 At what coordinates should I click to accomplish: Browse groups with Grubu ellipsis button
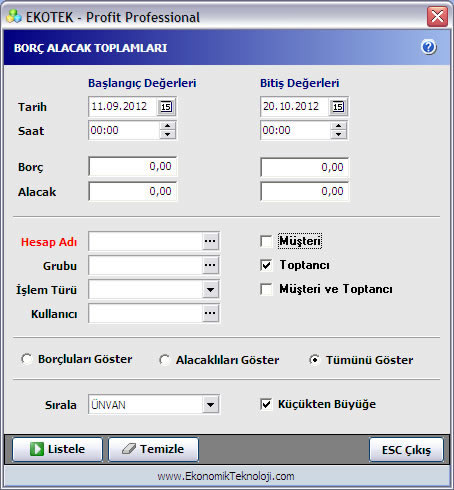tap(210, 265)
